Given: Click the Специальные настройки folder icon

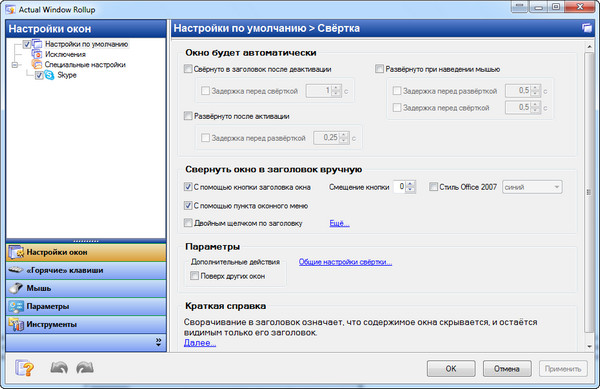Looking at the screenshot, I should (x=37, y=65).
